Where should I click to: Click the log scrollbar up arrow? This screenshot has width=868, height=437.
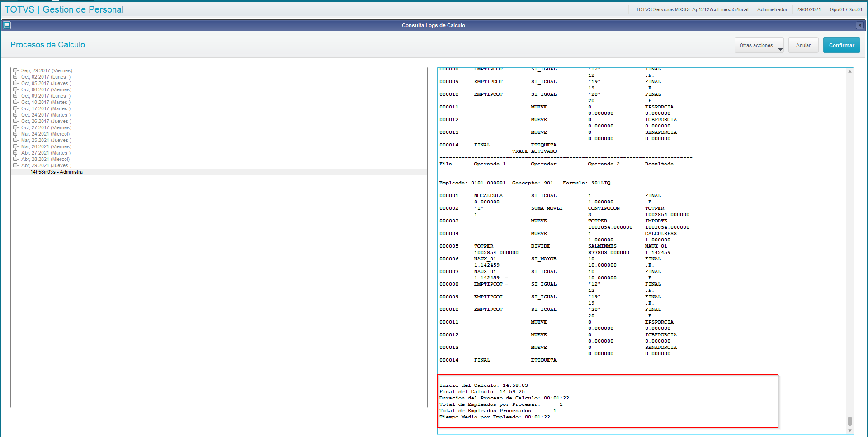(x=850, y=71)
